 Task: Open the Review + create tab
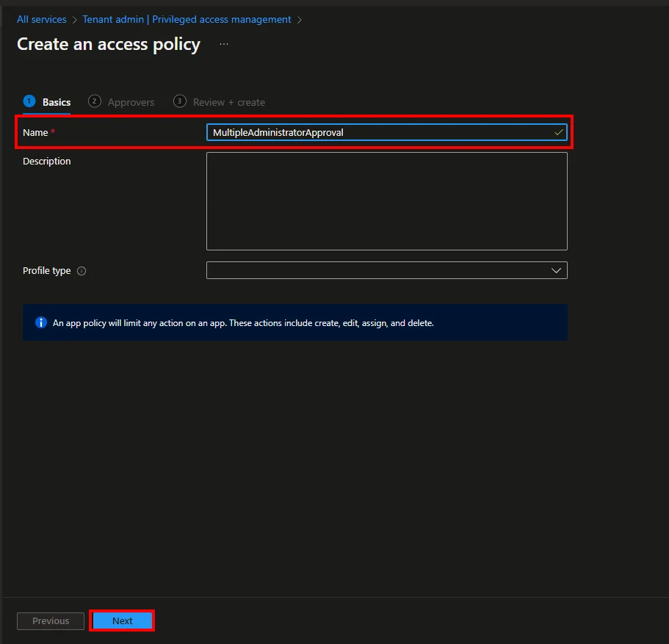pos(220,102)
